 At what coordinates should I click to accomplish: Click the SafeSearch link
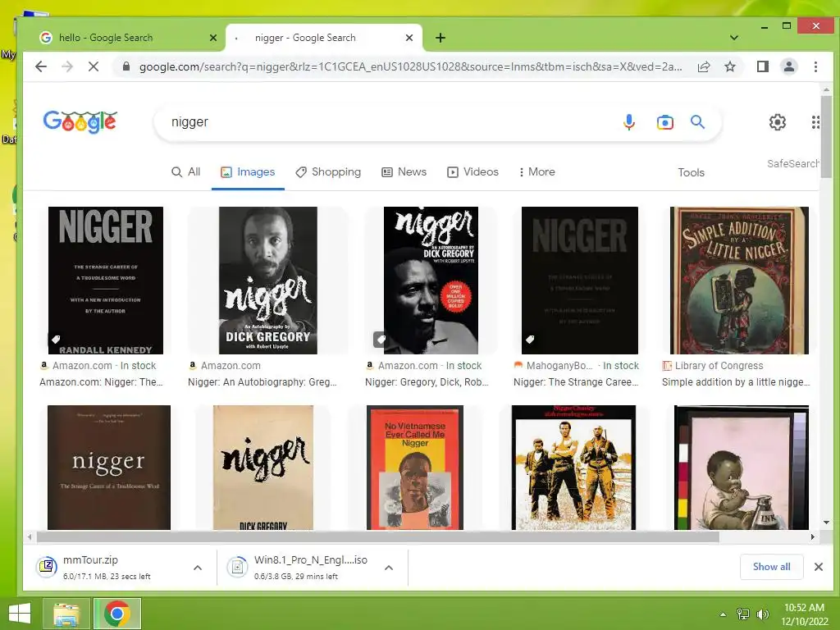coord(793,164)
